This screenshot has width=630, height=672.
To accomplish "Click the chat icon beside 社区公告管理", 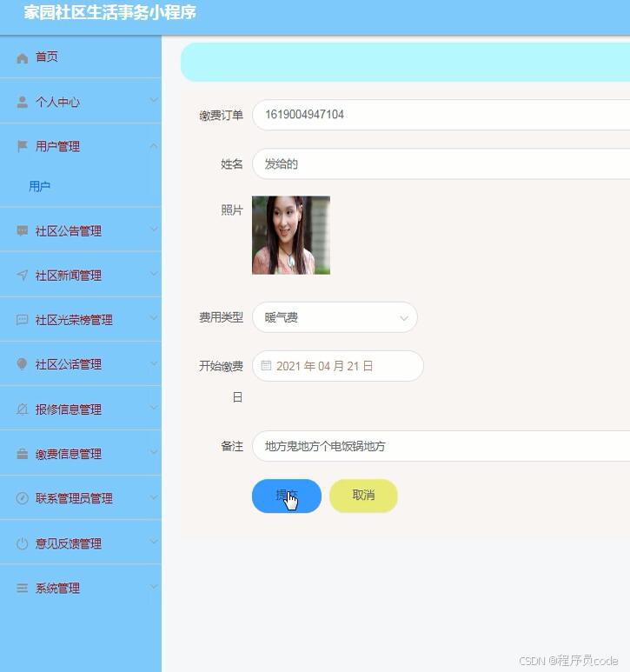I will tap(23, 230).
